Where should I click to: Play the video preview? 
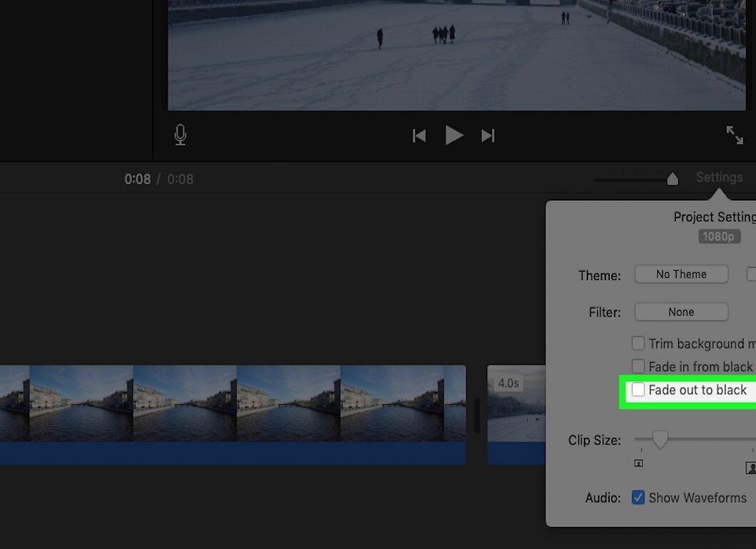click(454, 135)
